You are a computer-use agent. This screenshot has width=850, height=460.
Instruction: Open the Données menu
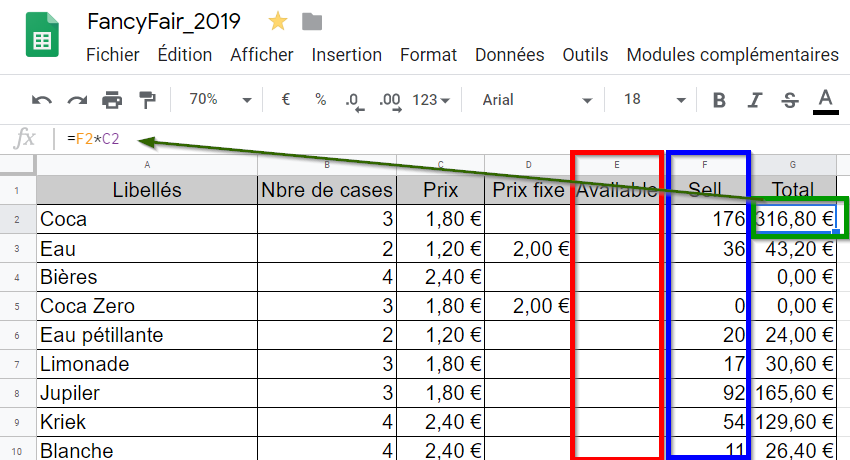pyautogui.click(x=509, y=55)
